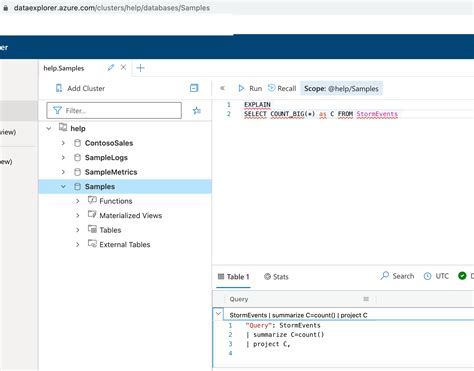Run the query with play icon
Screen dimensions: 474x371
point(241,88)
